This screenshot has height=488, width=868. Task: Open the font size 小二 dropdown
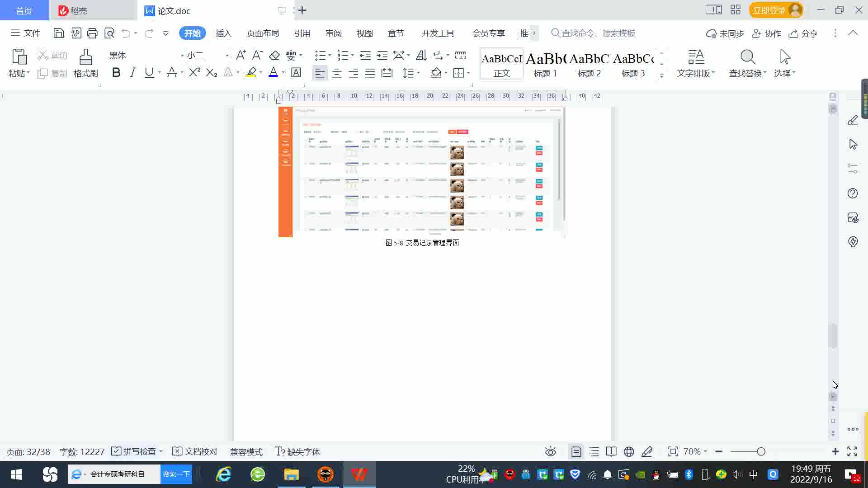tap(226, 56)
